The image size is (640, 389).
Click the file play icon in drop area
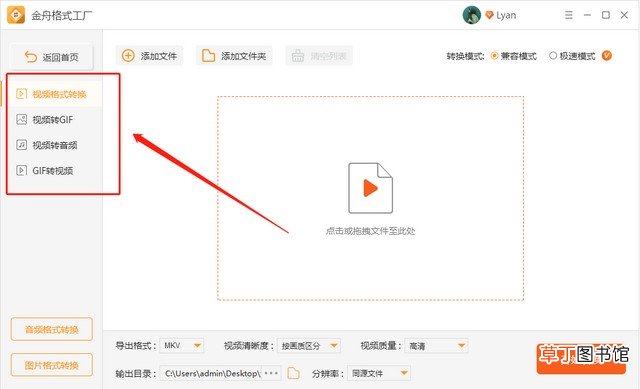pyautogui.click(x=370, y=188)
